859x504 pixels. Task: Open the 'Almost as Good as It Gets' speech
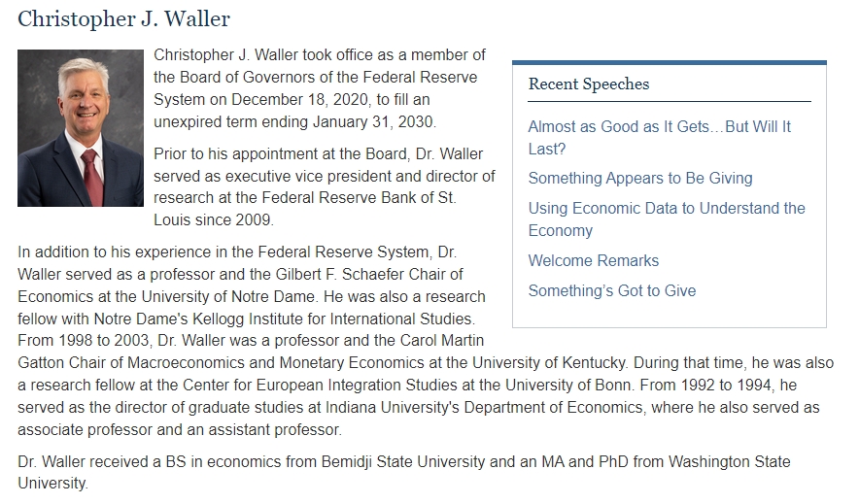[x=659, y=127]
